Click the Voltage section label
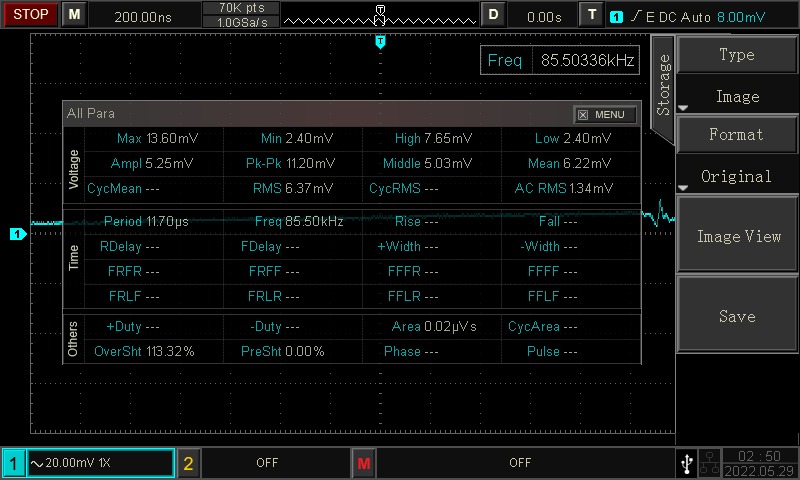 click(73, 169)
